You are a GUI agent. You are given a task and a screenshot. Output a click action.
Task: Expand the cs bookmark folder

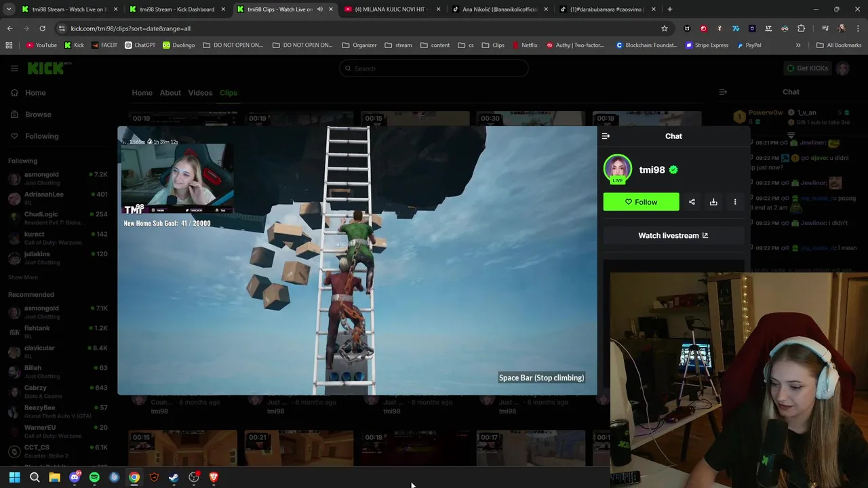click(466, 45)
